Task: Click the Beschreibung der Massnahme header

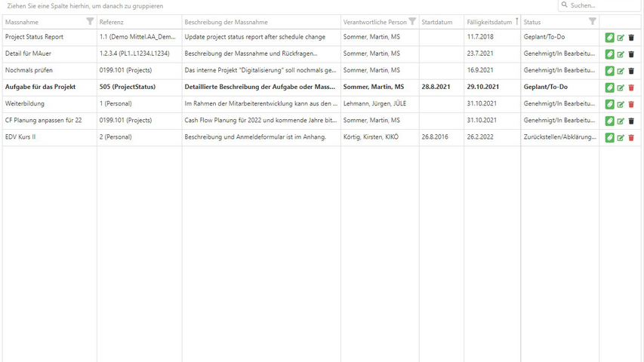Action: click(223, 22)
